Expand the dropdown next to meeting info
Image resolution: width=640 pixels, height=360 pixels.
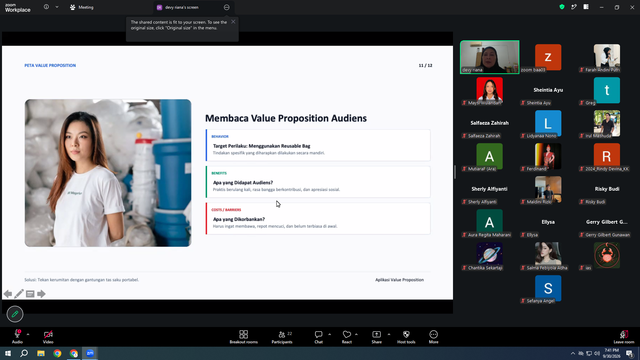[x=57, y=7]
